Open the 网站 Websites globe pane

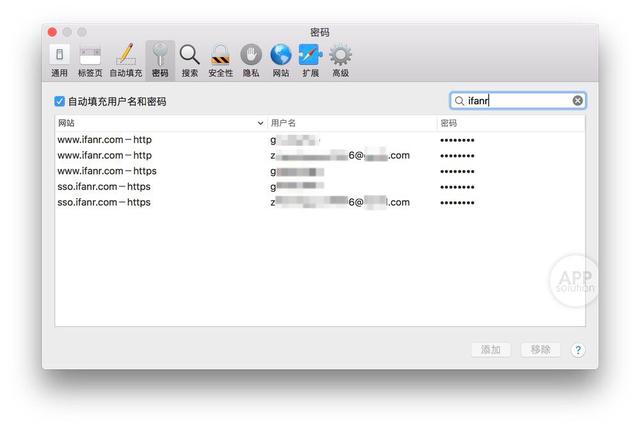pos(281,61)
